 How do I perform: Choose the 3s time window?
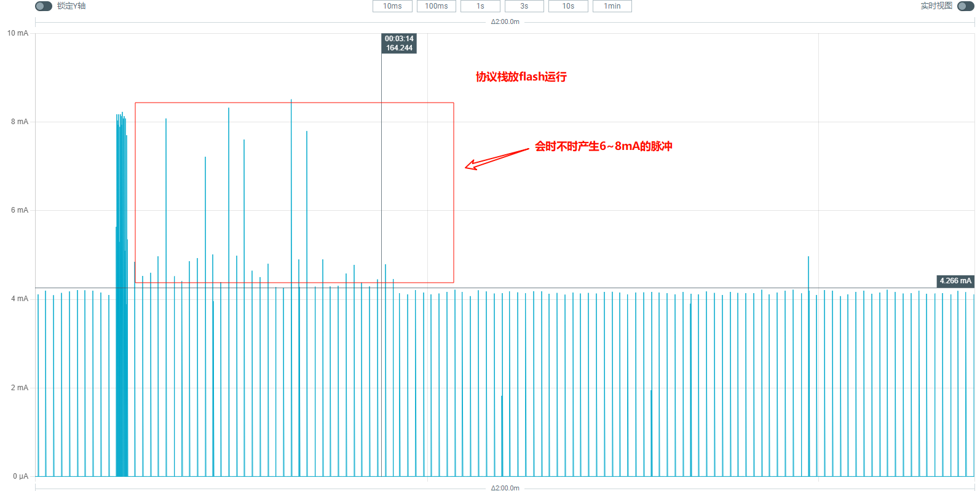pos(524,6)
